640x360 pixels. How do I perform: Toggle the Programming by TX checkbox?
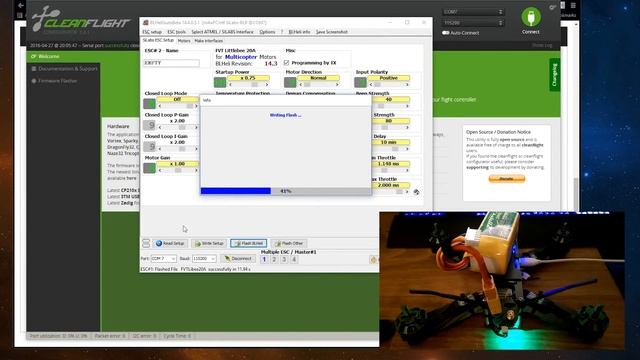coord(287,63)
